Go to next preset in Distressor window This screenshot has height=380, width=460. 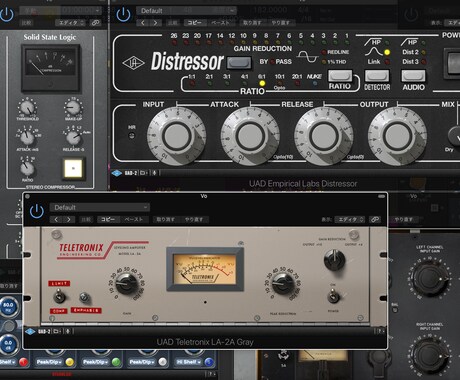click(x=155, y=23)
